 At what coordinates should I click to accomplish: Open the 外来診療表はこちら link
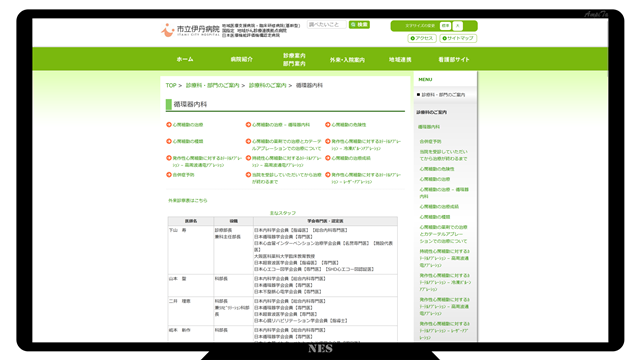tap(188, 200)
